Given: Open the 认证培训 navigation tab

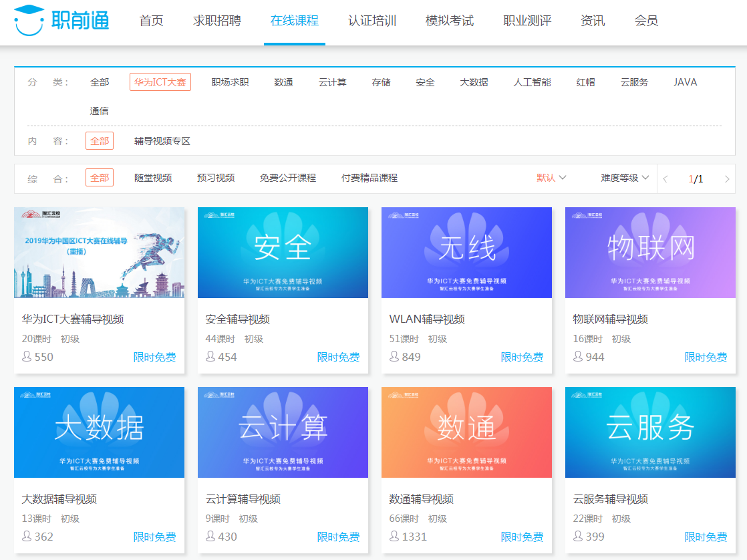Looking at the screenshot, I should pos(372,21).
